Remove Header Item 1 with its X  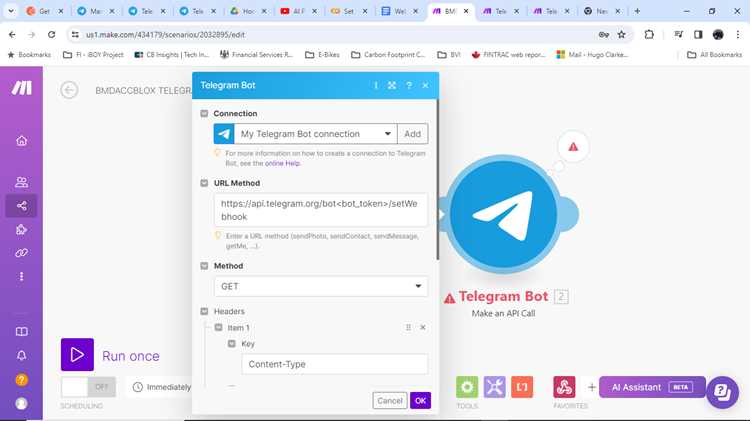pos(423,327)
